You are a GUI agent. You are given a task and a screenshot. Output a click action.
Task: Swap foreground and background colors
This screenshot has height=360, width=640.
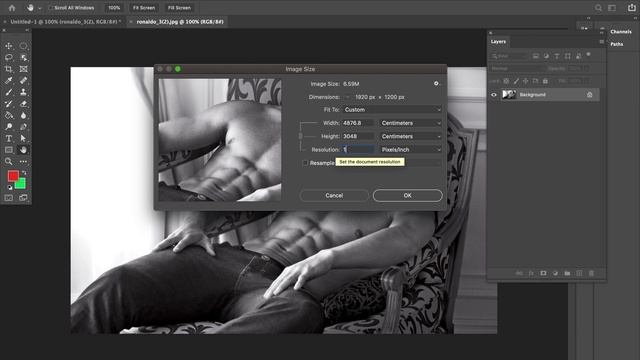click(x=24, y=173)
